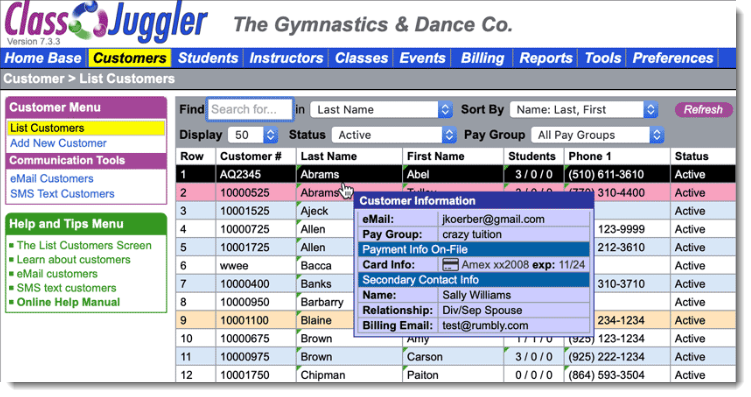Click last name Banks
The height and width of the screenshot is (397, 751).
316,284
